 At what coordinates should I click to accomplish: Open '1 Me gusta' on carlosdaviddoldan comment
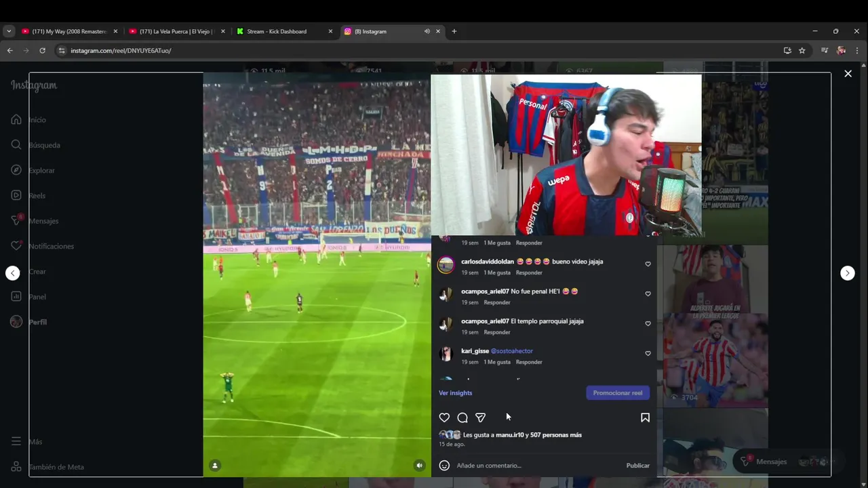point(497,272)
